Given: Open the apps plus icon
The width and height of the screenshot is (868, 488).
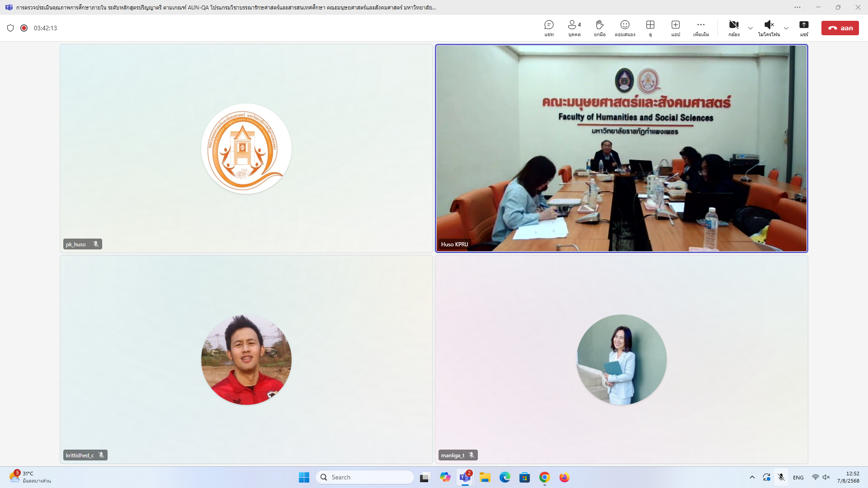Looking at the screenshot, I should (x=675, y=28).
